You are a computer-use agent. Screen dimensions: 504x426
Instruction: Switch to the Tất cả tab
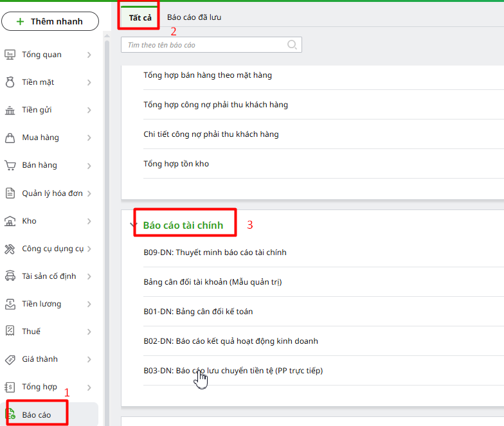pos(140,17)
